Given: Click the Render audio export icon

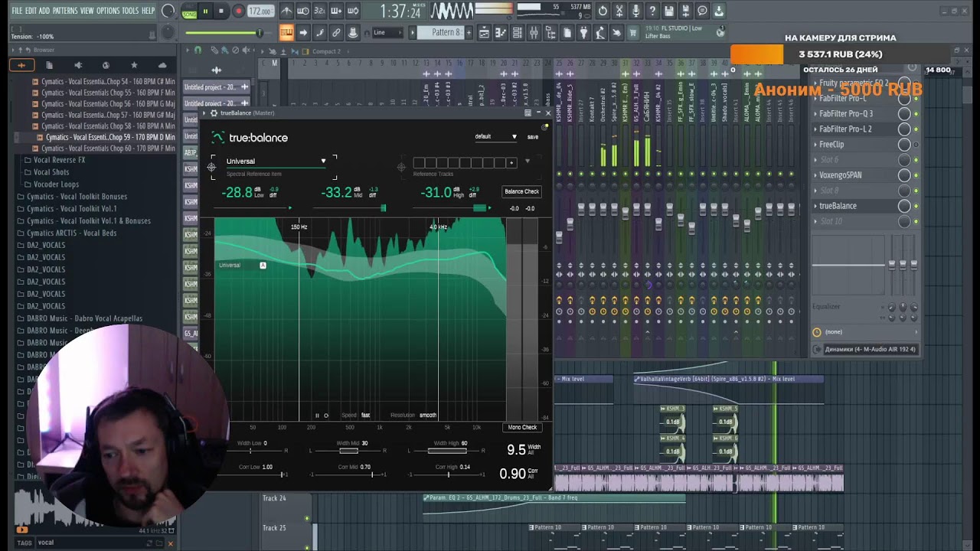Looking at the screenshot, I should click(685, 11).
